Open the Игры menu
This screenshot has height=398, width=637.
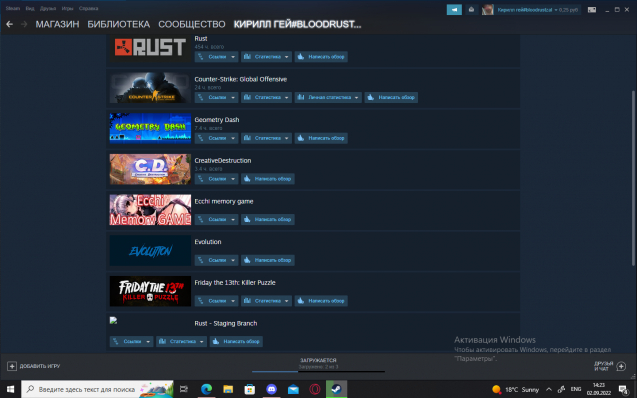[x=67, y=9]
